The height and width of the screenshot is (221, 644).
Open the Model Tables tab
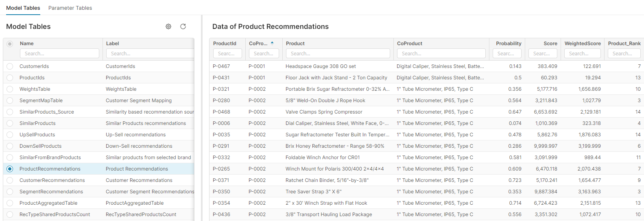23,8
